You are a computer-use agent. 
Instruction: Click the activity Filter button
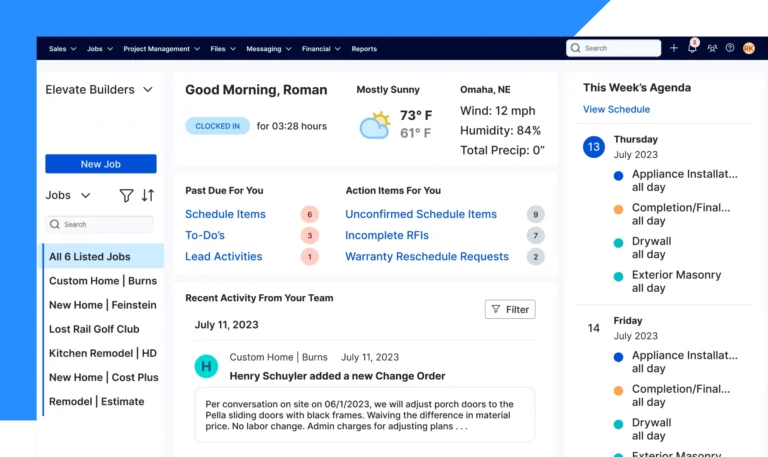(x=510, y=310)
